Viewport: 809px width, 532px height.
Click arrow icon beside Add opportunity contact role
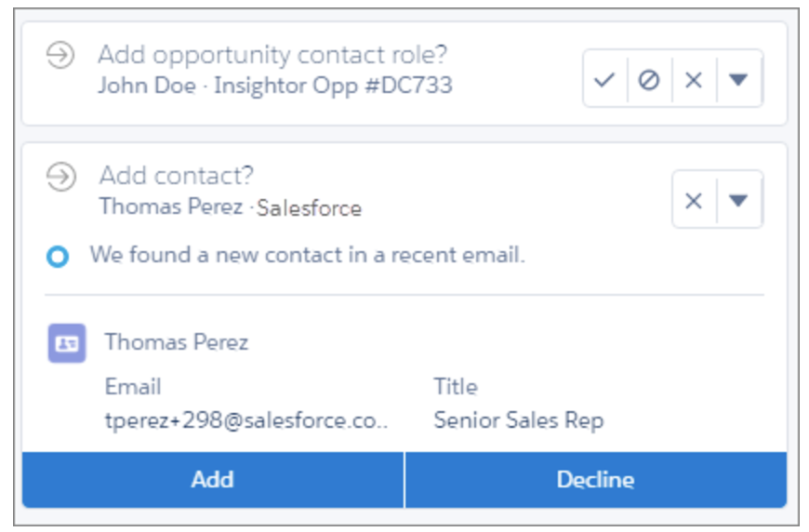60,56
